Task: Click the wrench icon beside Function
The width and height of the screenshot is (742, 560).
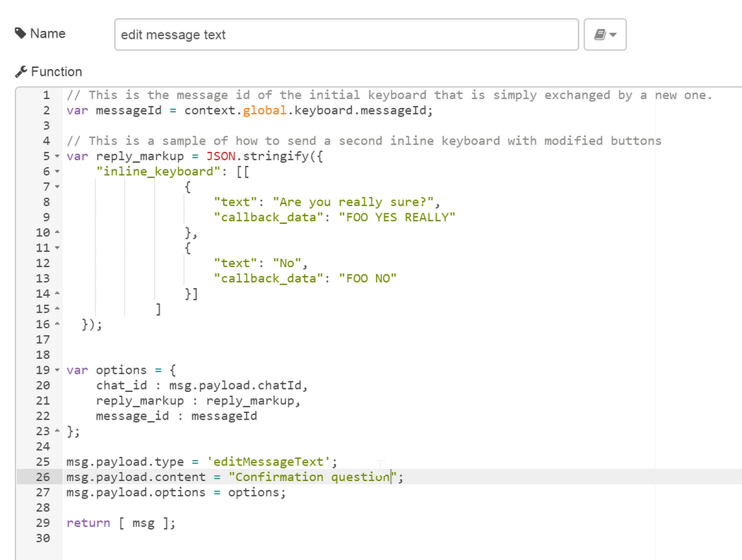Action: coord(20,71)
